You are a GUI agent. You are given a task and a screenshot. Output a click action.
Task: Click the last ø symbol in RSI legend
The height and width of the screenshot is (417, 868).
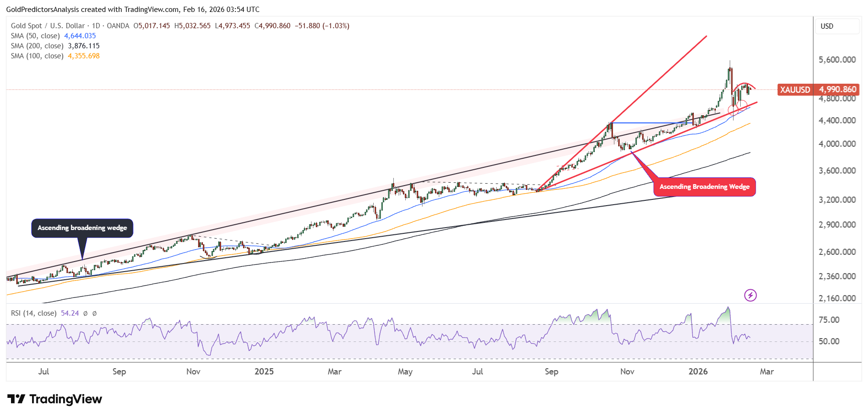click(x=94, y=313)
